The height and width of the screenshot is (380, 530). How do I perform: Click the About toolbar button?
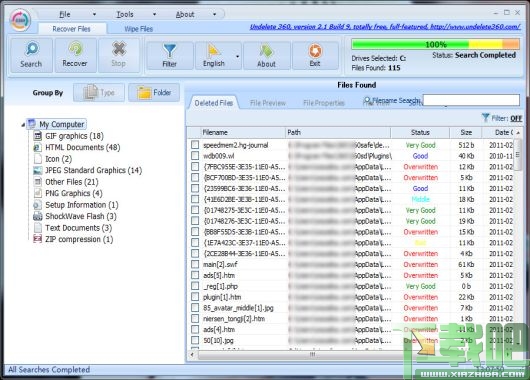point(266,56)
